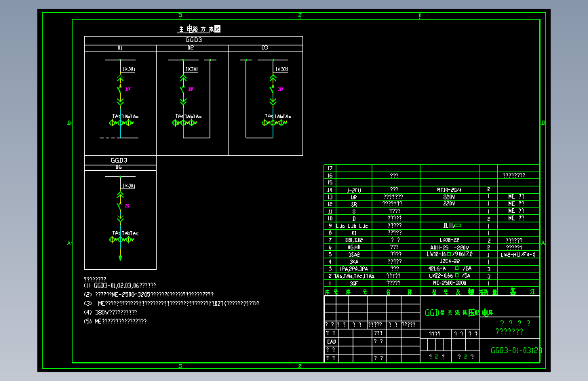Click the magenta breaker label in panel 03
588x381 pixels.
pos(281,89)
